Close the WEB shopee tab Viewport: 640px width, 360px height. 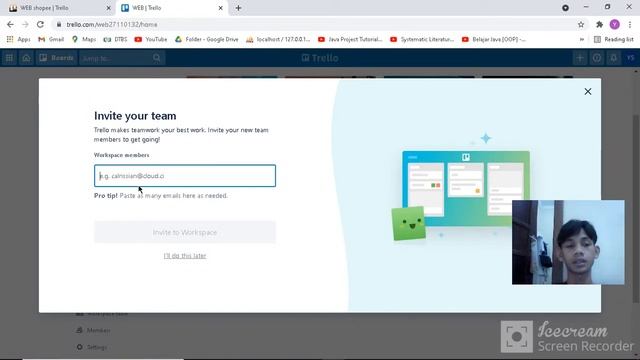point(108,8)
